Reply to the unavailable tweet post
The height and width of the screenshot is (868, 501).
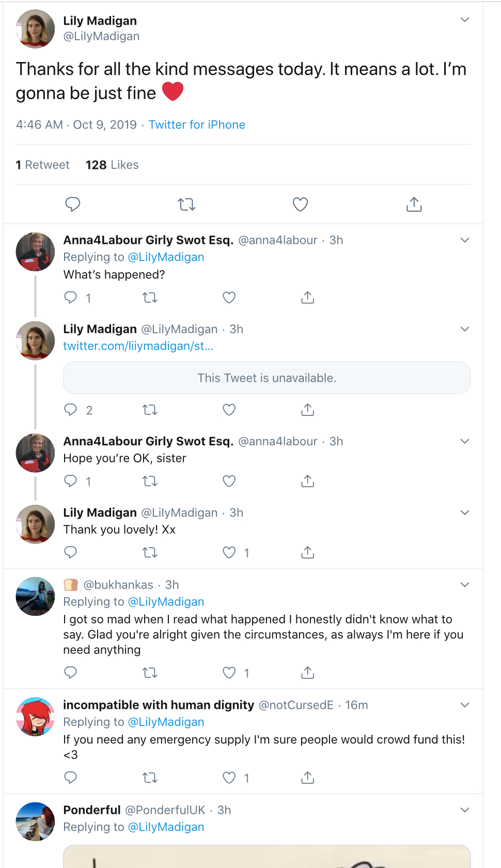71,410
